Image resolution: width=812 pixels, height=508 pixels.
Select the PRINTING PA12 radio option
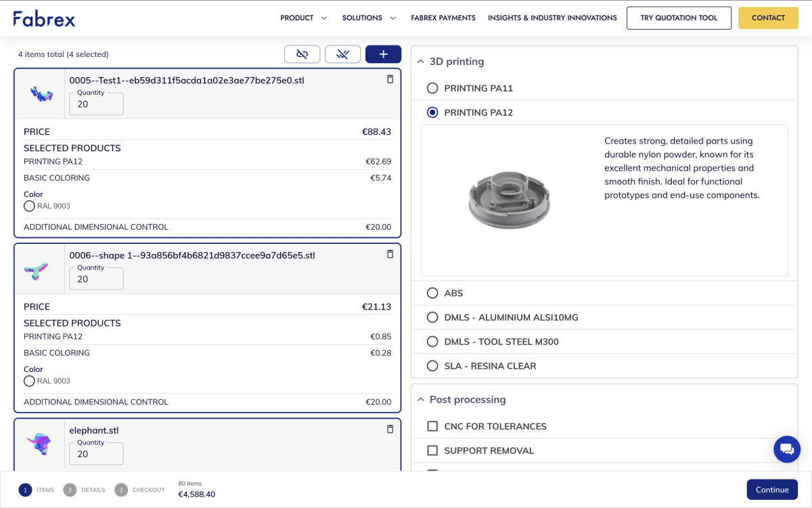(x=432, y=112)
